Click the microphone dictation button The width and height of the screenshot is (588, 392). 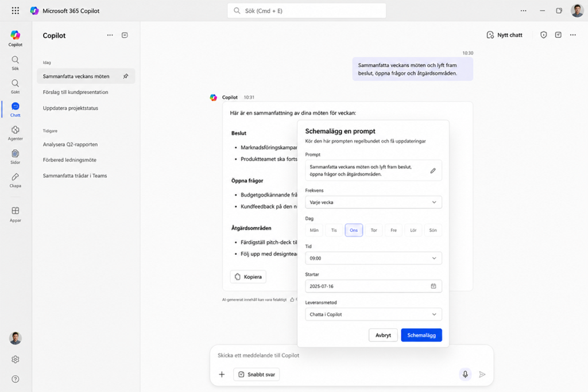[x=465, y=374]
